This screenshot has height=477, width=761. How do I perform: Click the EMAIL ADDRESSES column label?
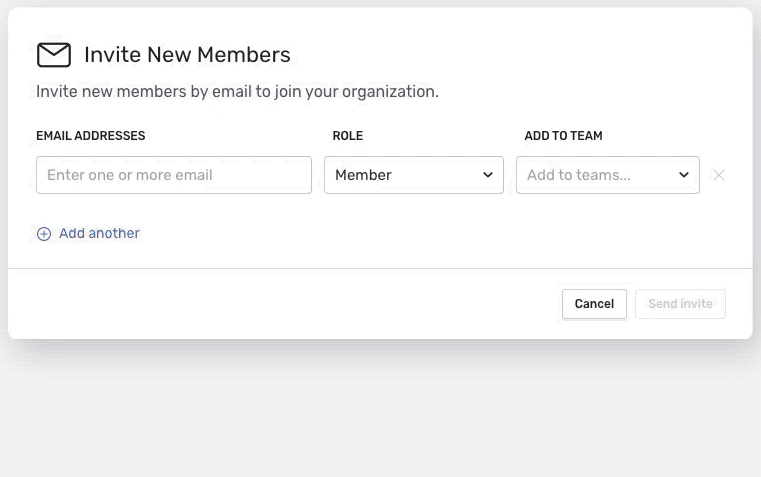click(x=91, y=136)
